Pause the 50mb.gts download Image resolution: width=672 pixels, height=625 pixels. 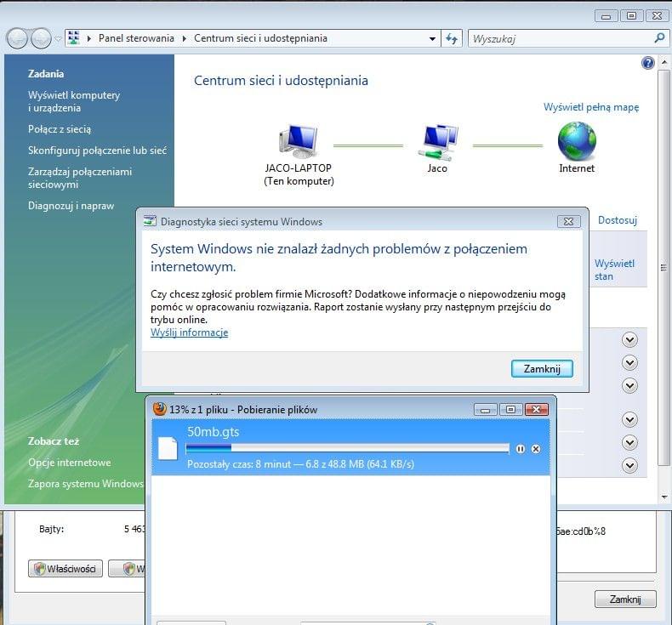521,449
